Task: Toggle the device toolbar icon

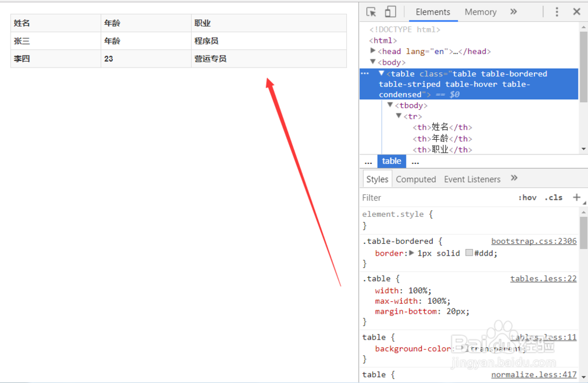Action: [x=390, y=12]
